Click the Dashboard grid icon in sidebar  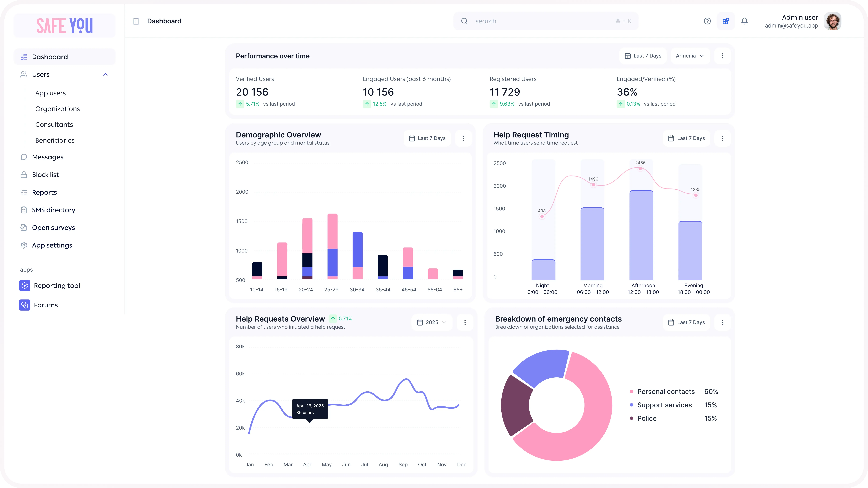[x=24, y=57]
